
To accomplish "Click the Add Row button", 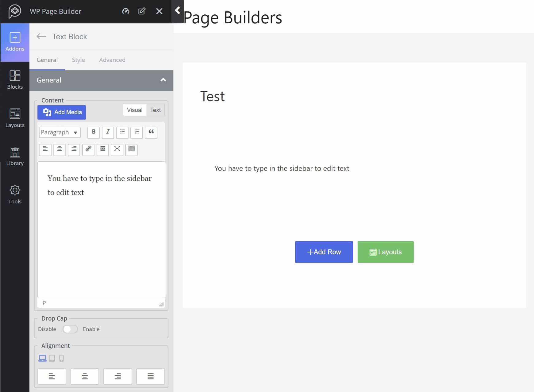I will coord(324,252).
